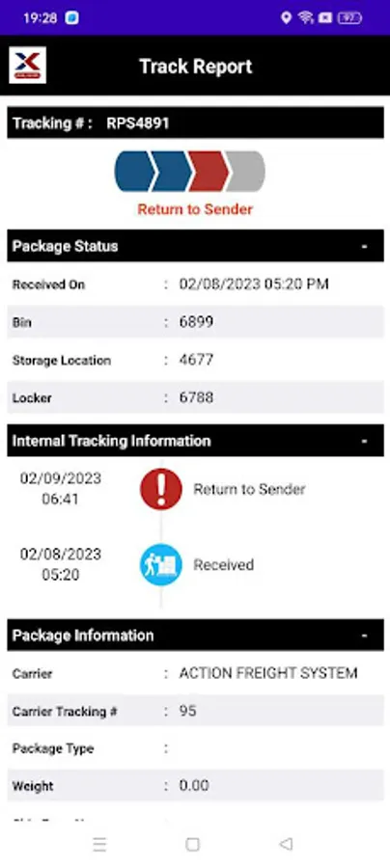Viewport: 390px width, 868px height.
Task: Select the first blue progress step
Action: click(133, 172)
